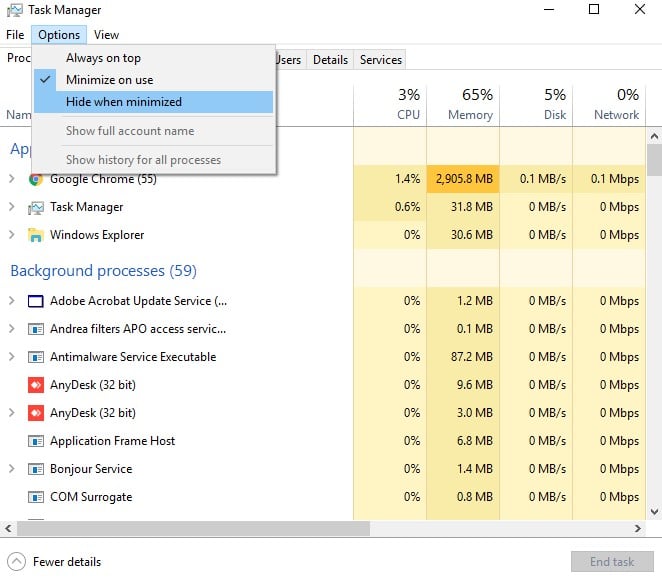Click the Antimalware Service Executable icon
Viewport: 662px width, 580px height.
click(36, 358)
